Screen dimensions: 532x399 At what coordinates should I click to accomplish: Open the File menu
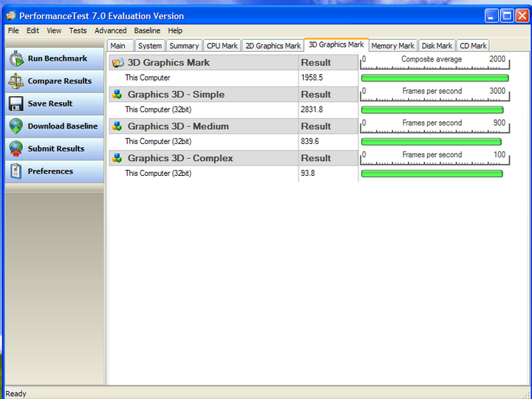pos(13,30)
